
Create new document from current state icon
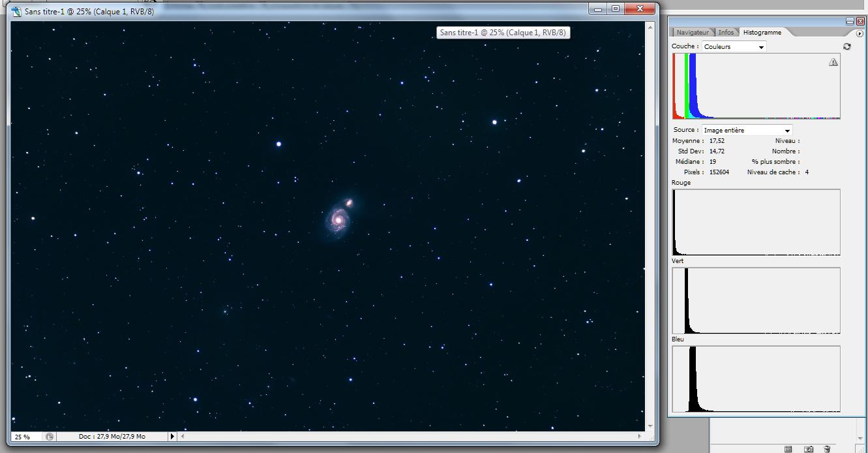[788, 449]
